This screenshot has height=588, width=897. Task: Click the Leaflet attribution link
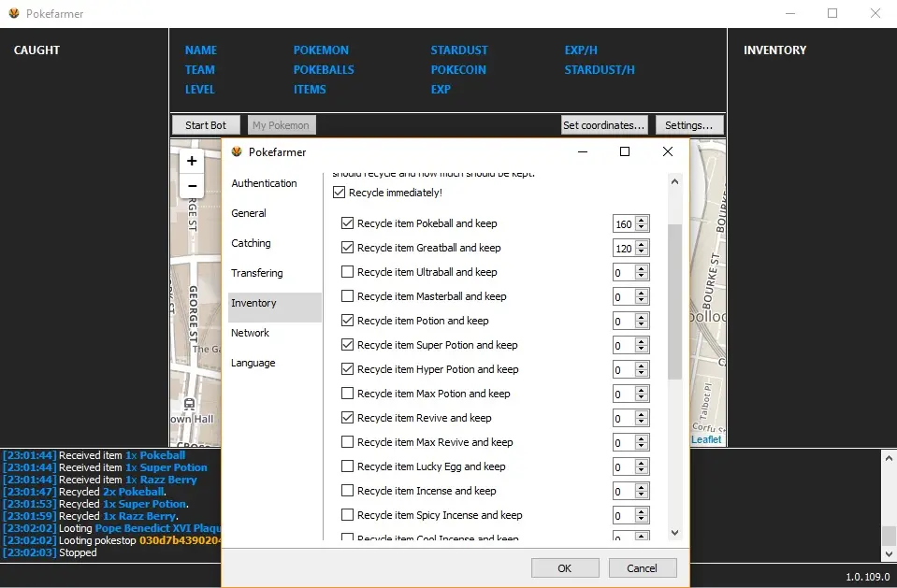(706, 439)
